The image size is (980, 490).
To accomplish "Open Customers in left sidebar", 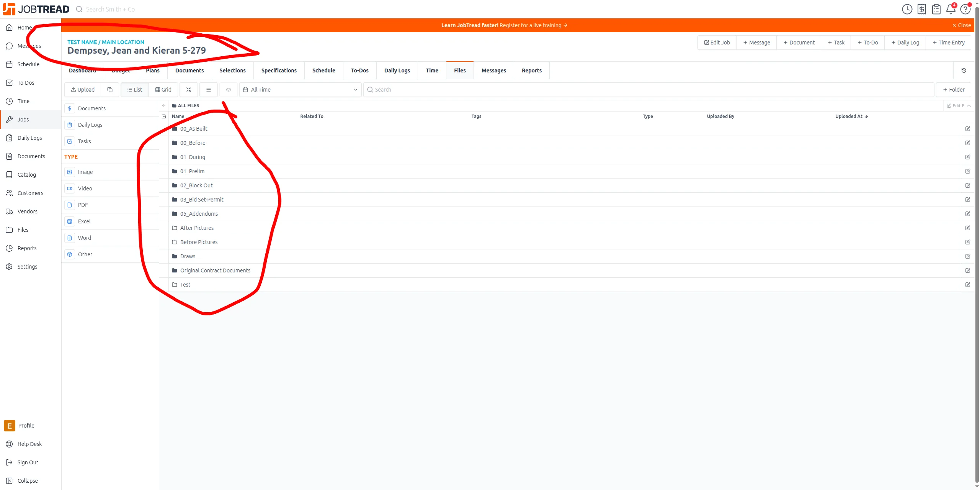I will tap(30, 193).
